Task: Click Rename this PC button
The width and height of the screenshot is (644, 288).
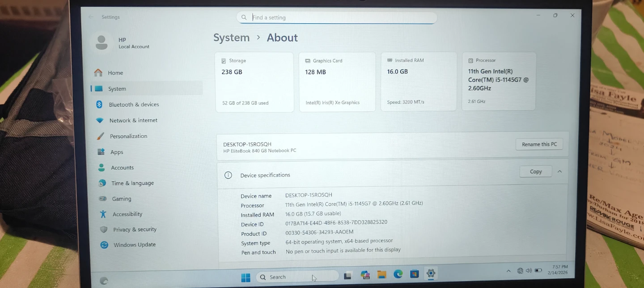Action: (539, 144)
